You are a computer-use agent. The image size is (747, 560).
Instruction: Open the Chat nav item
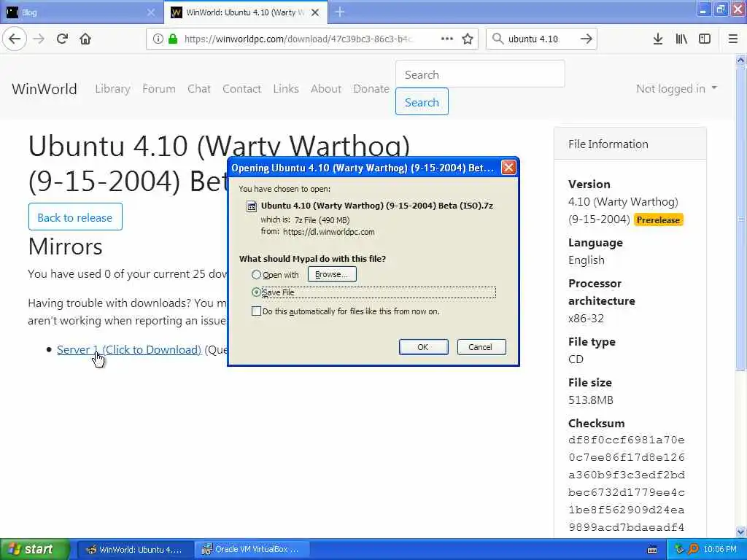click(x=198, y=88)
